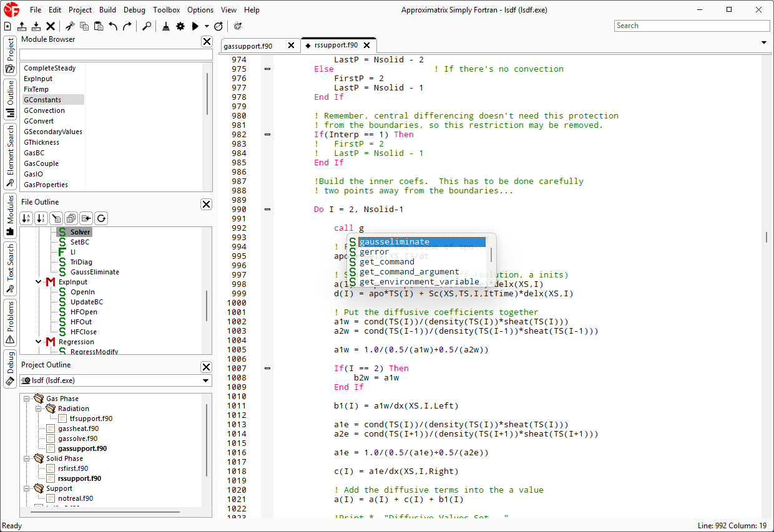Undo the last edit with the toolbar arrow
This screenshot has height=532, width=774.
tap(113, 26)
